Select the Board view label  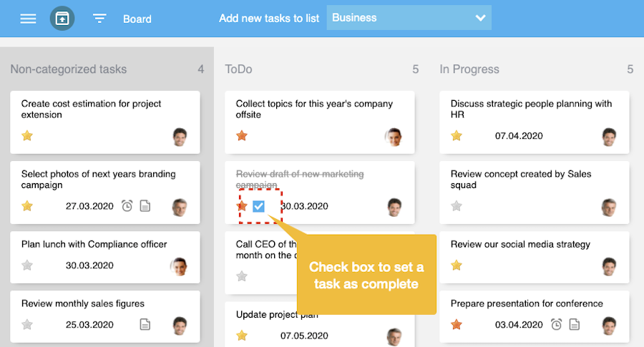137,19
